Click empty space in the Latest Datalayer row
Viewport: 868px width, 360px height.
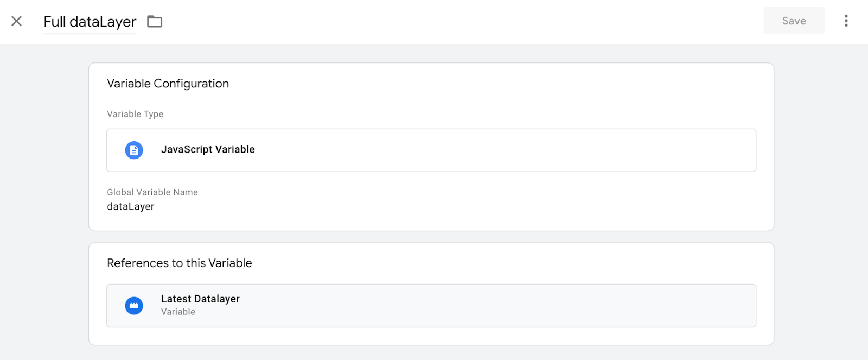pos(488,306)
